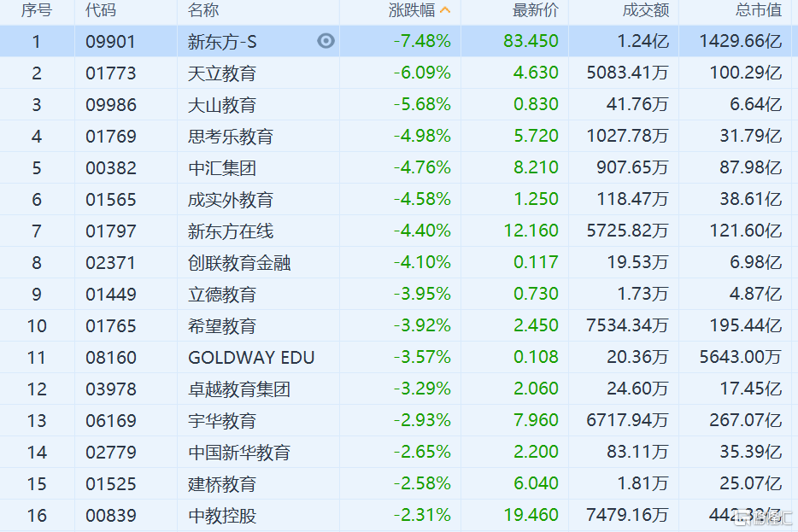Screen dimensions: 798x532
Task: Click on GOLDWAY EDU stock name
Action: (x=251, y=358)
